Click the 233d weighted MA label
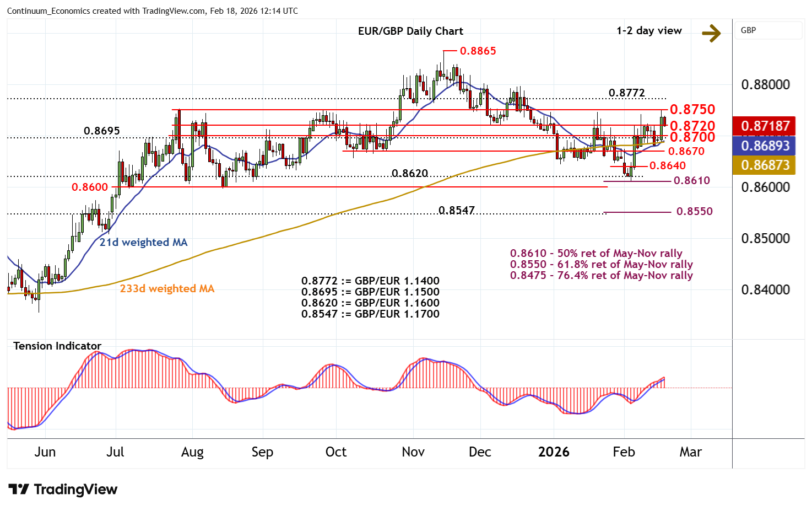 pos(167,288)
